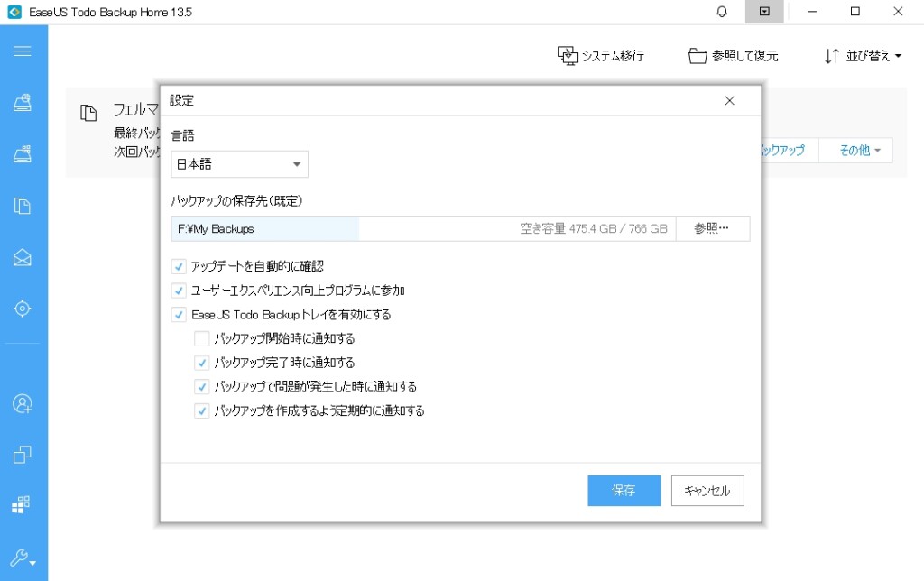
Task: Toggle バックアップ完了時に通知する checkbox
Action: pyautogui.click(x=201, y=363)
